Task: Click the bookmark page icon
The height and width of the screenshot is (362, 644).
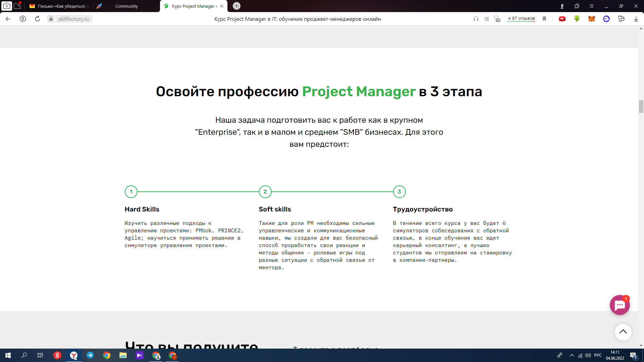Action: click(544, 19)
